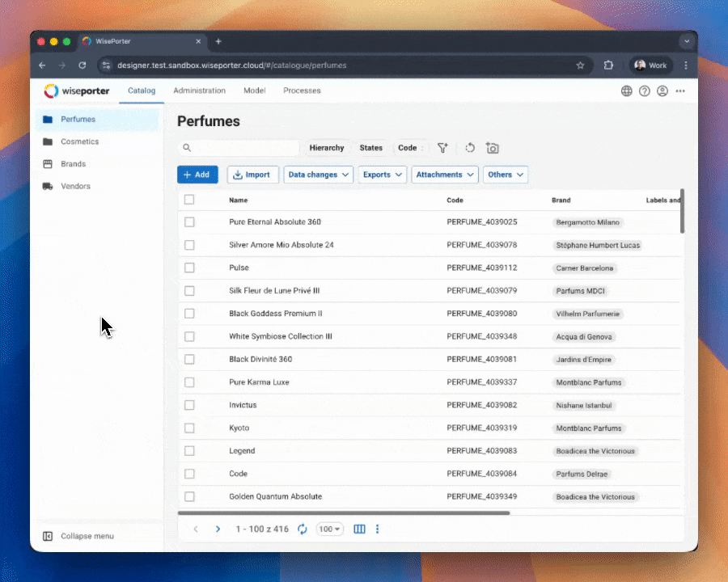
Task: Switch to the Administration tab
Action: pos(199,91)
